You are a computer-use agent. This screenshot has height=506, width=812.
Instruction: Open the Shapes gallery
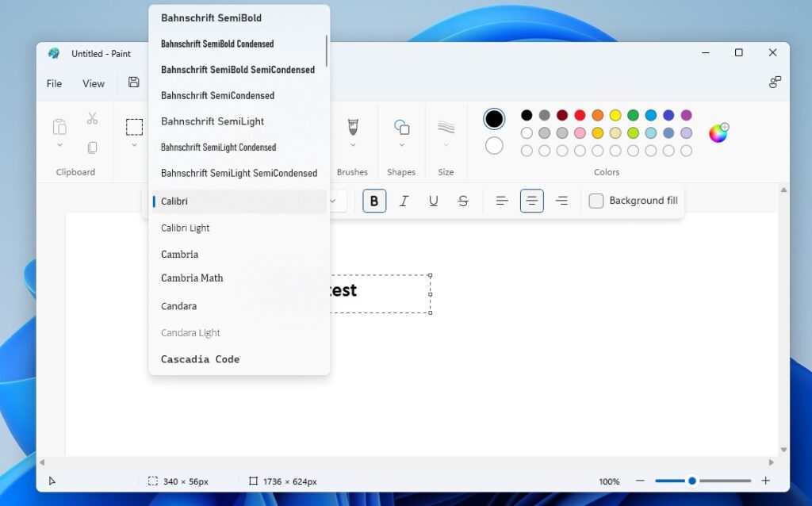click(x=401, y=127)
